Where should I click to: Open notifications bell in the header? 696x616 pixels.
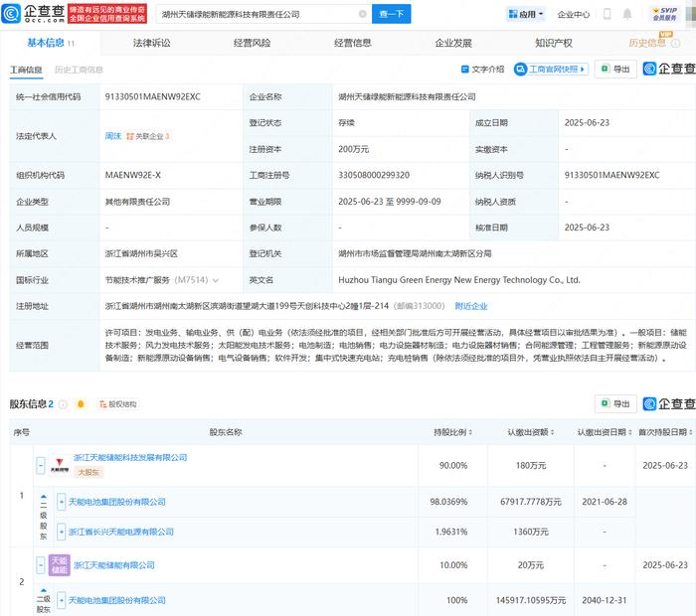click(627, 14)
